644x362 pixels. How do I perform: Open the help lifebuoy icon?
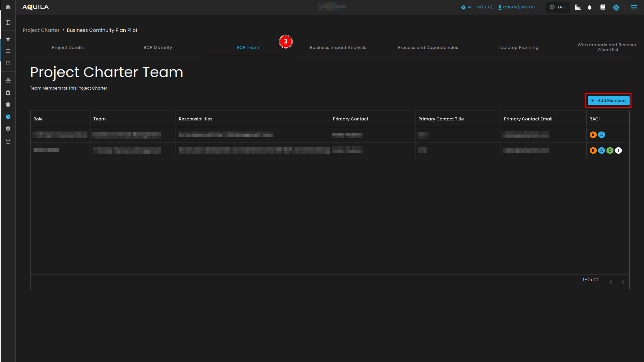[616, 7]
